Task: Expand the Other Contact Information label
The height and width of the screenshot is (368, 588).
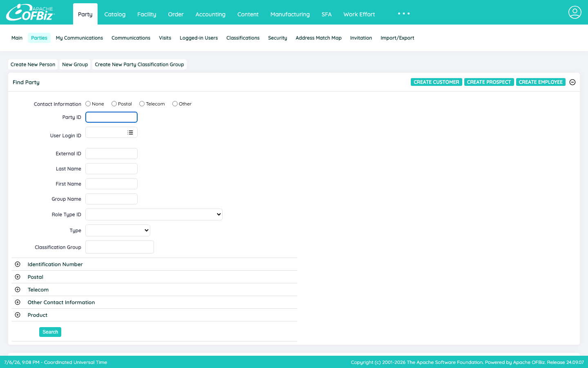Action: point(61,302)
